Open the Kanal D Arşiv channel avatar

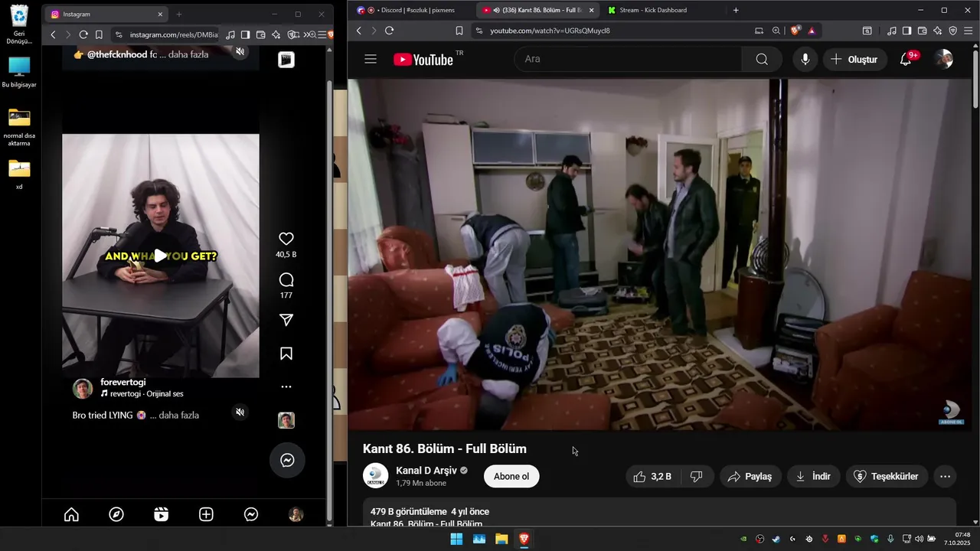(375, 476)
